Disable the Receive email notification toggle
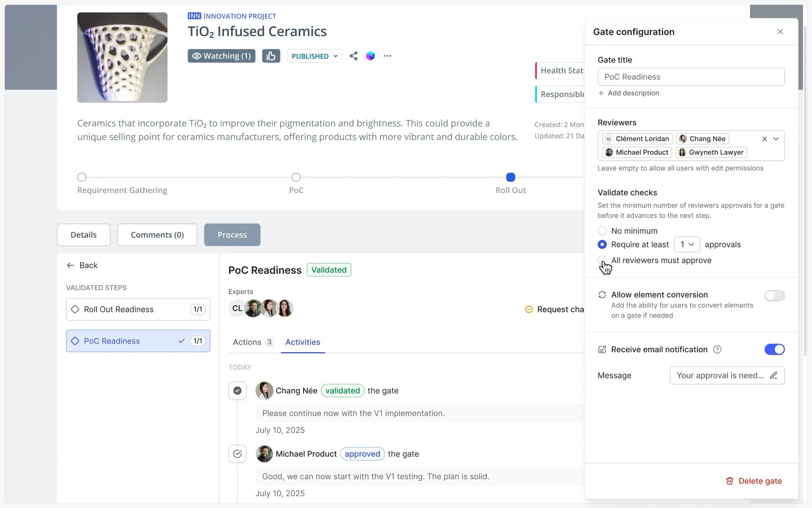 [x=774, y=349]
